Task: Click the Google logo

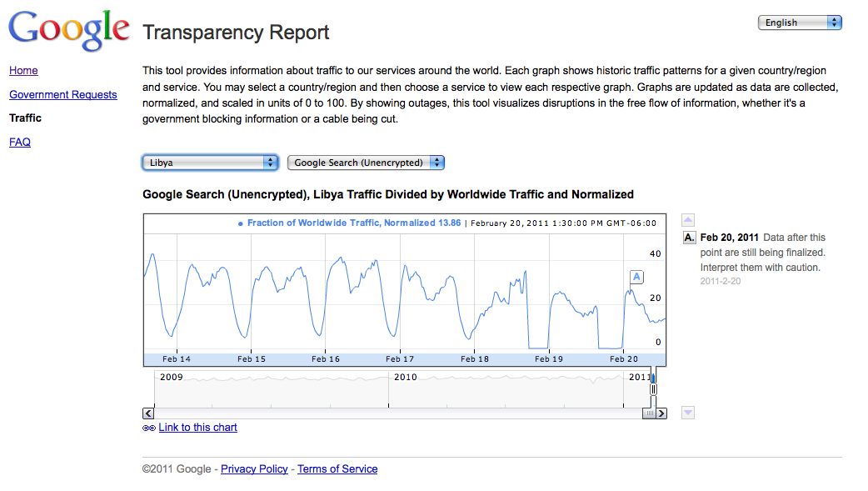Action: 68,32
